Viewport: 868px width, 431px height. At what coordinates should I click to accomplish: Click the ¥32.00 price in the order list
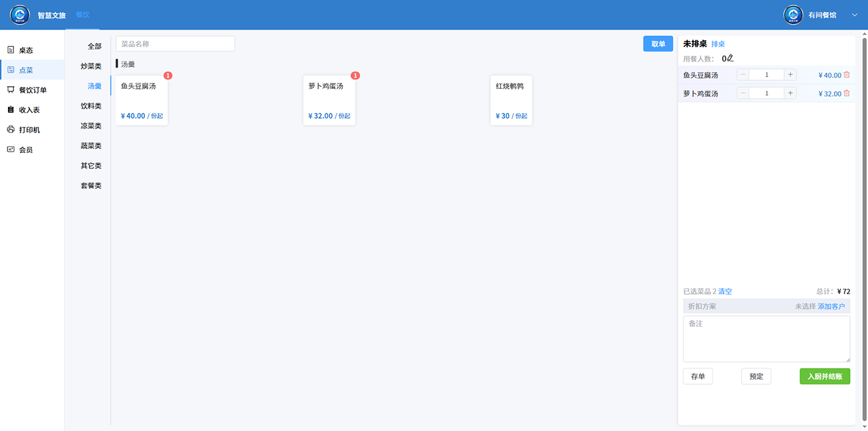(x=830, y=94)
